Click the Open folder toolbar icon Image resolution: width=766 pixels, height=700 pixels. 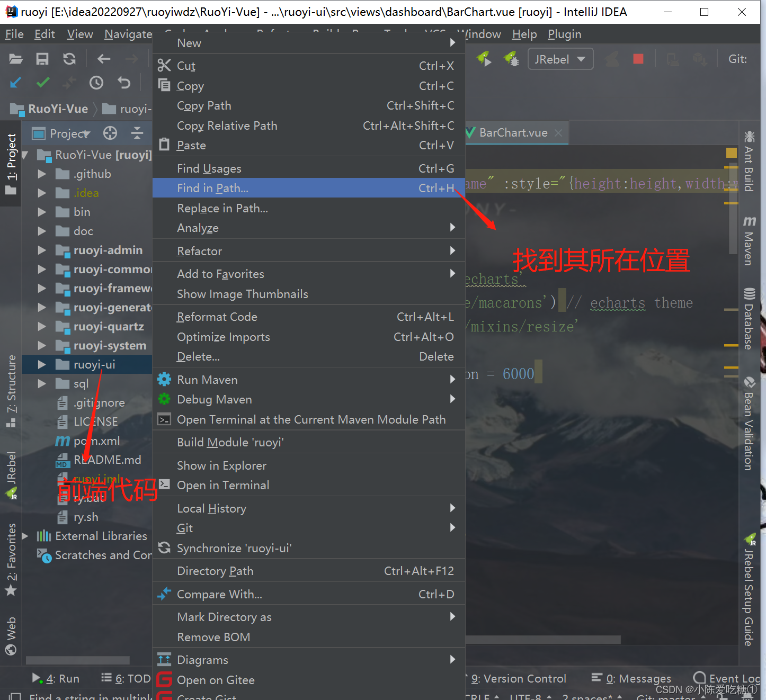16,59
